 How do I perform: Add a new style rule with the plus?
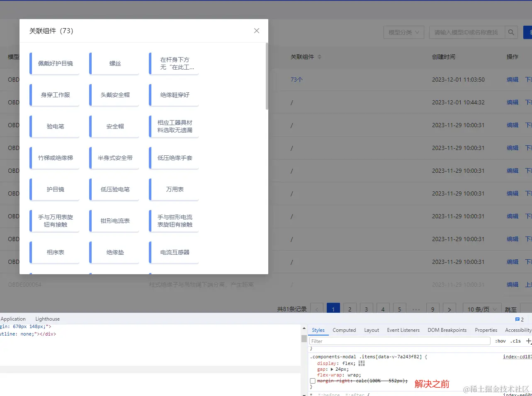(528, 341)
